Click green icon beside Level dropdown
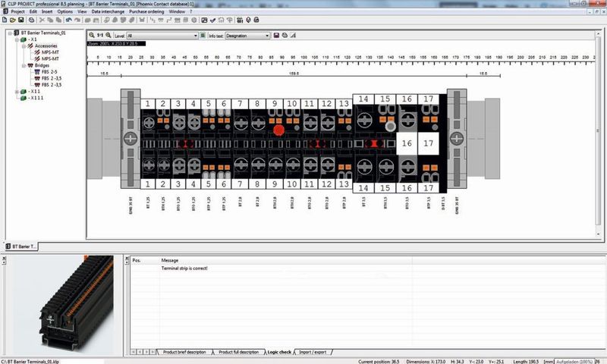Viewport: 607px width, 364px height. [x=203, y=35]
